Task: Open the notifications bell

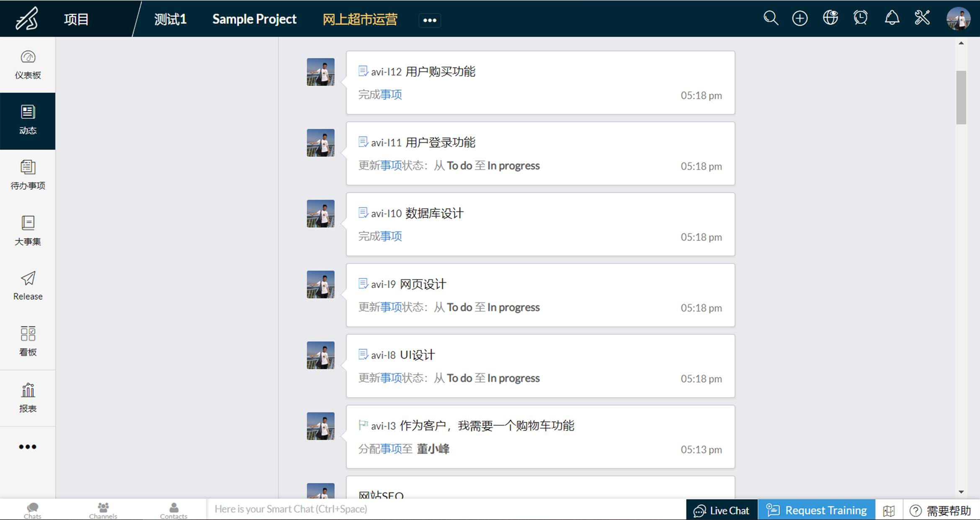Action: (x=892, y=18)
